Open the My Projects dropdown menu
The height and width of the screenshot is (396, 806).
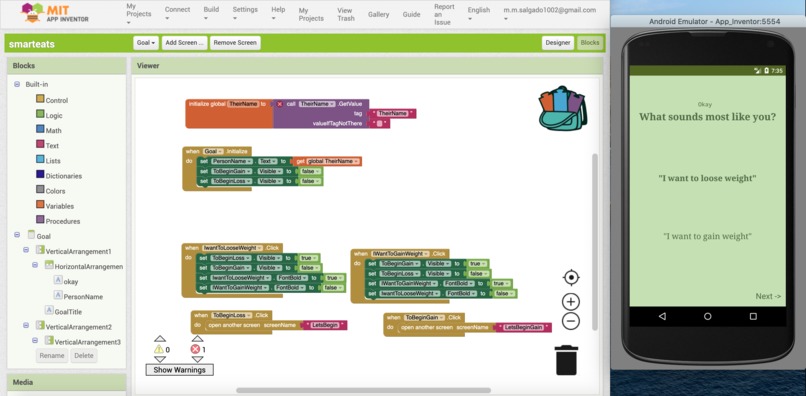[x=138, y=14]
